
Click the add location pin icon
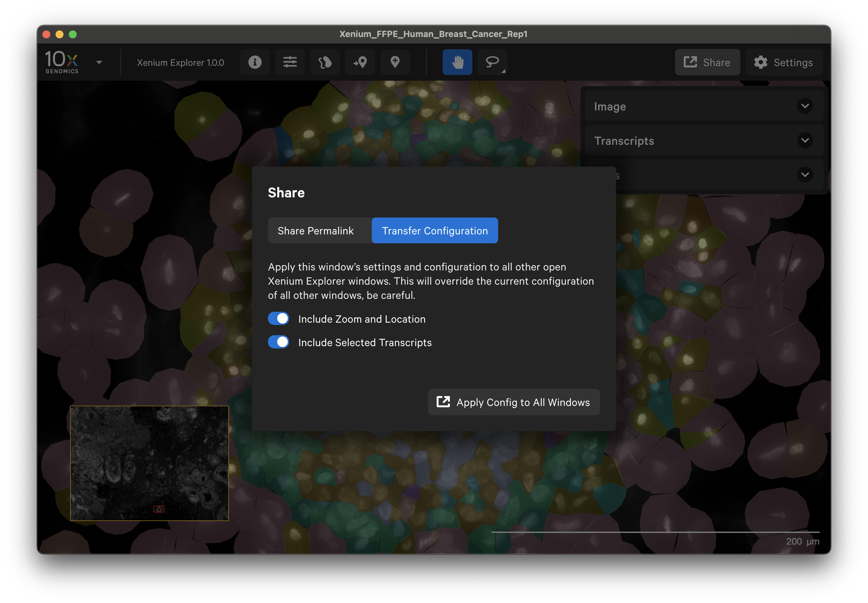click(x=395, y=62)
